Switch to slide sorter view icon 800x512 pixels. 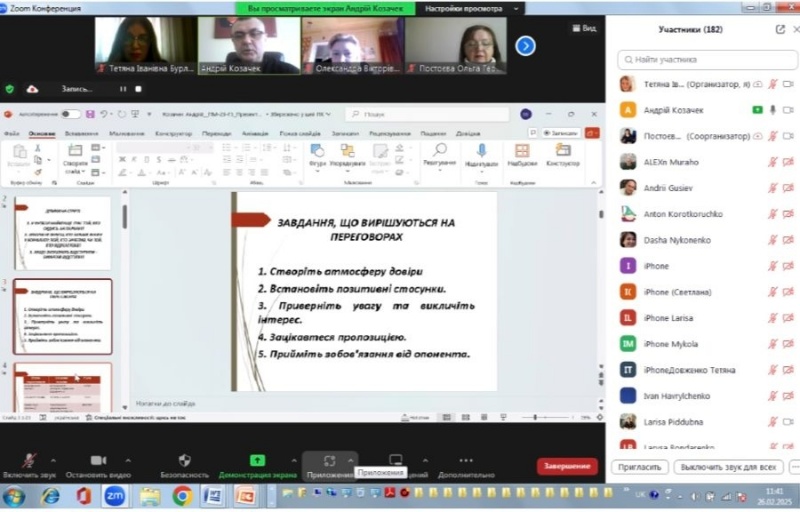(x=465, y=417)
